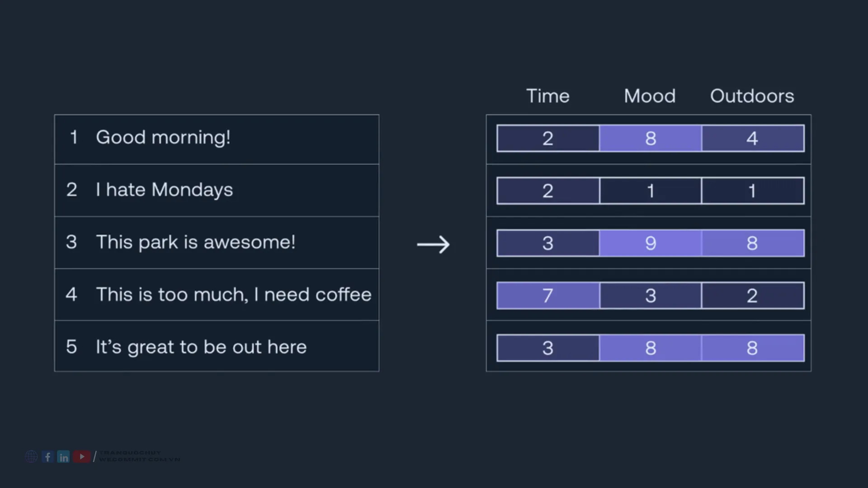
Task: Click Outdoors value 2 in fourth row
Action: (x=753, y=296)
